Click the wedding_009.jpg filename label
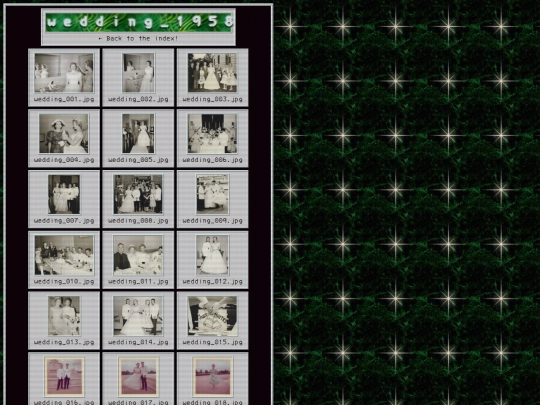This screenshot has height=405, width=540. [212, 221]
